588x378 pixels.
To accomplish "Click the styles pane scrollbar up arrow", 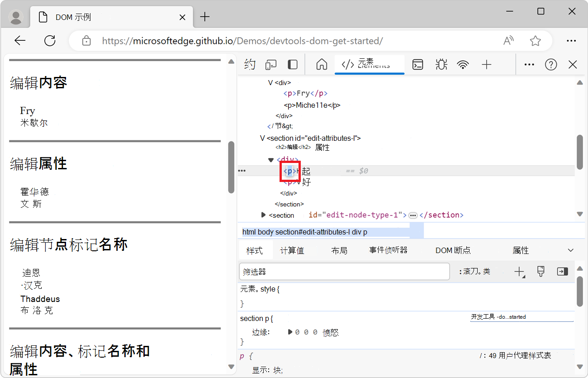I will tap(580, 268).
